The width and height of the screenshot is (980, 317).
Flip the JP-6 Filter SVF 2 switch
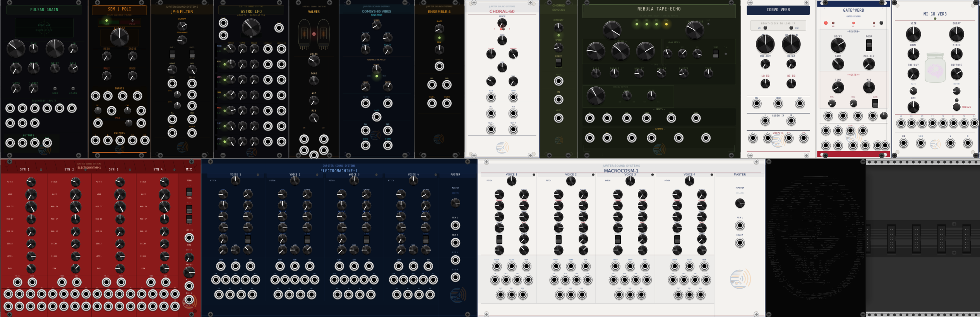pos(192,54)
